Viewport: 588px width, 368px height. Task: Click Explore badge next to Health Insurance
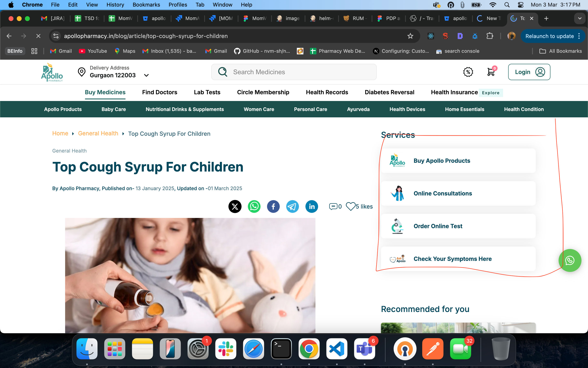pyautogui.click(x=491, y=93)
